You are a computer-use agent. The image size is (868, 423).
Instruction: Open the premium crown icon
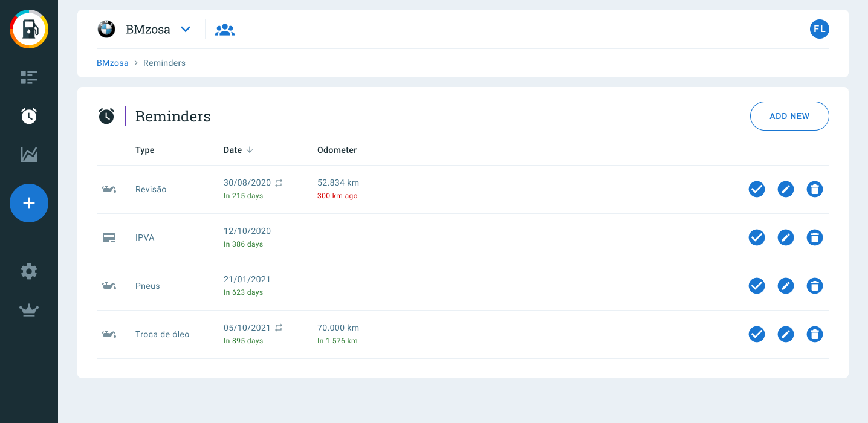coord(29,311)
